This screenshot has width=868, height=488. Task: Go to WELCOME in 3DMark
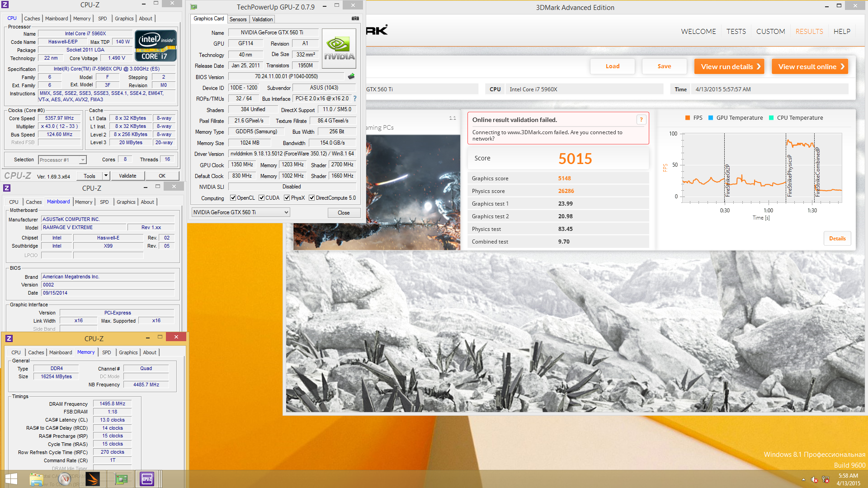click(x=698, y=32)
